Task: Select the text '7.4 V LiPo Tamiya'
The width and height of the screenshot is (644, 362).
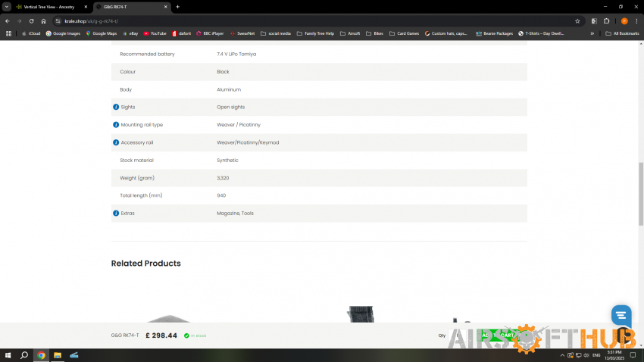Action: (236, 55)
